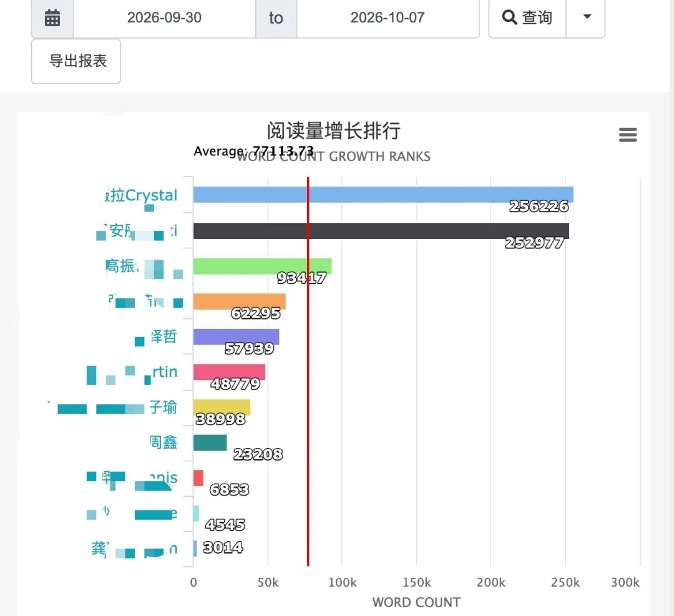Screen dimensions: 674x616
Task: Click the 'to' date range separator
Action: pyautogui.click(x=276, y=18)
